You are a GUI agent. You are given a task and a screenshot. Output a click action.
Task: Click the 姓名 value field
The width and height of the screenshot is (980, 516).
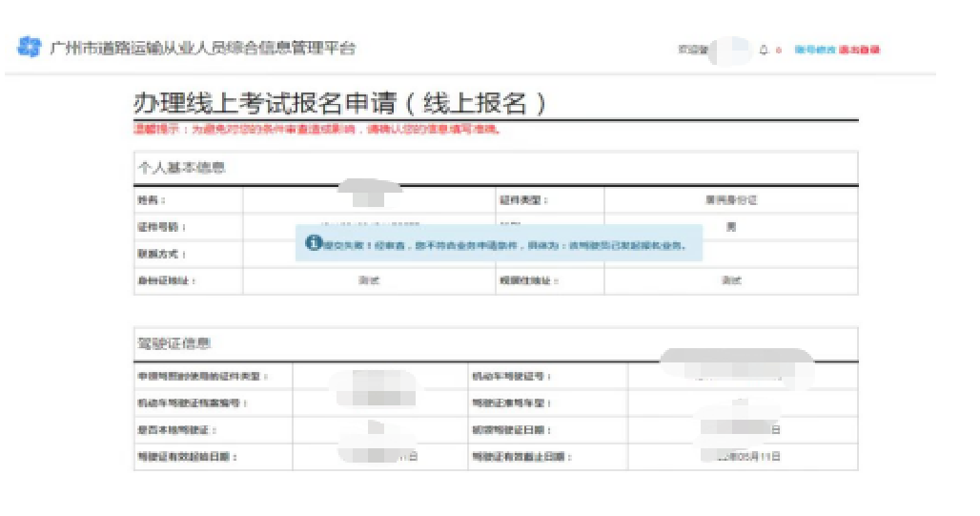coord(367,200)
